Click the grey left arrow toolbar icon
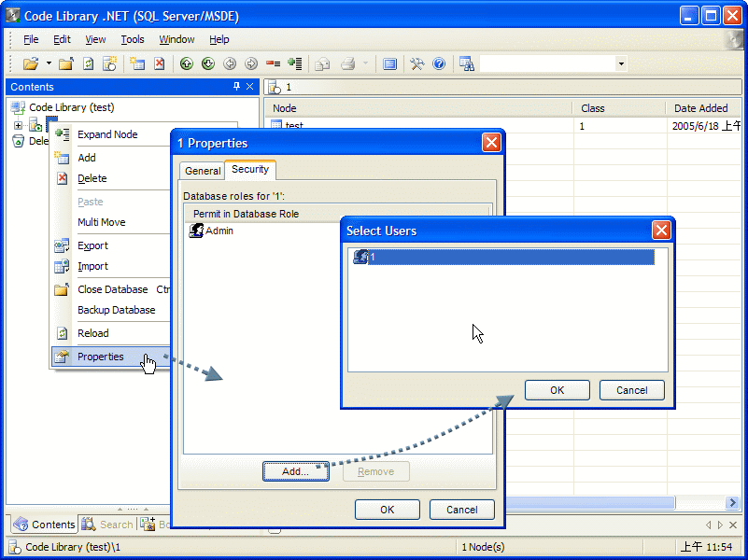Screen dimensions: 748x560 (x=230, y=63)
